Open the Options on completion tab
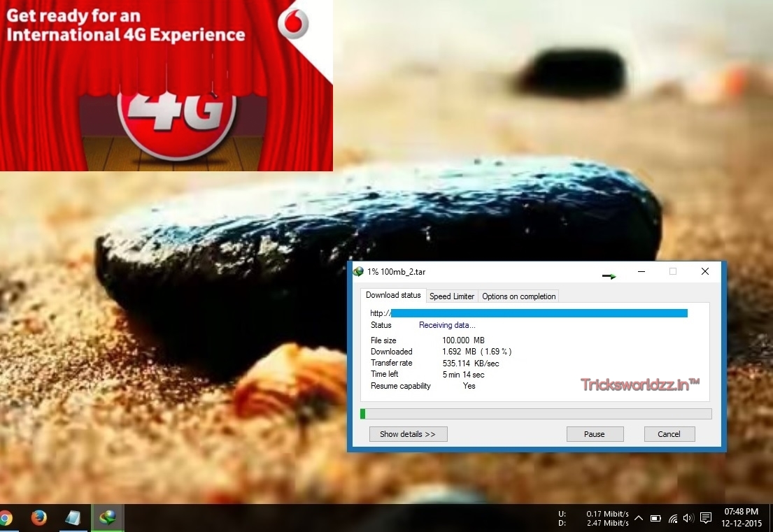 pyautogui.click(x=518, y=296)
